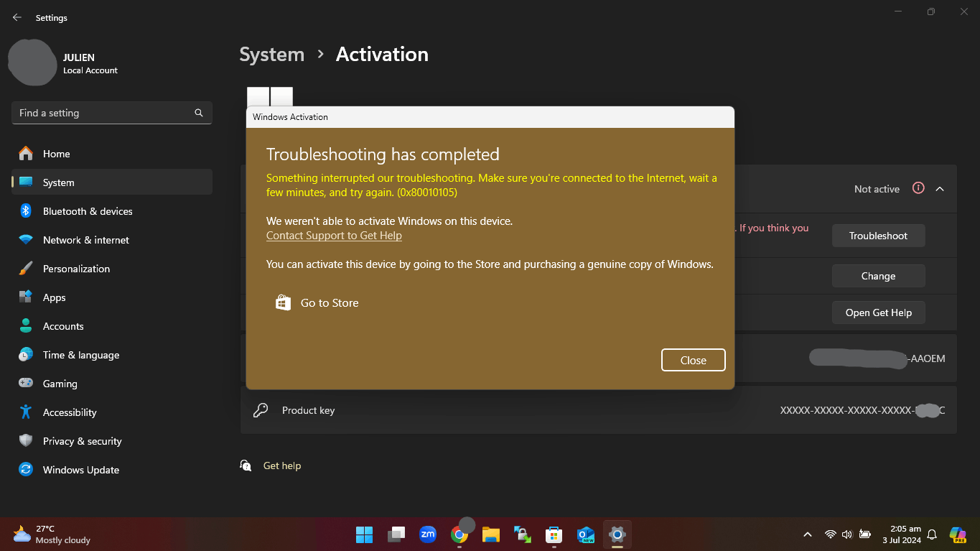
Task: Open the weather widget showing 27°C
Action: pos(52,534)
